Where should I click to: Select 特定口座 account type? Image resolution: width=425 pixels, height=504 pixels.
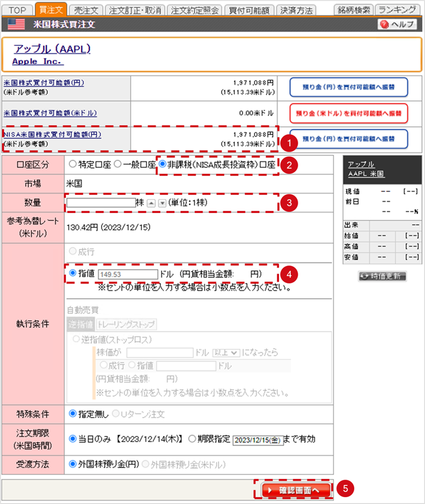[73, 164]
